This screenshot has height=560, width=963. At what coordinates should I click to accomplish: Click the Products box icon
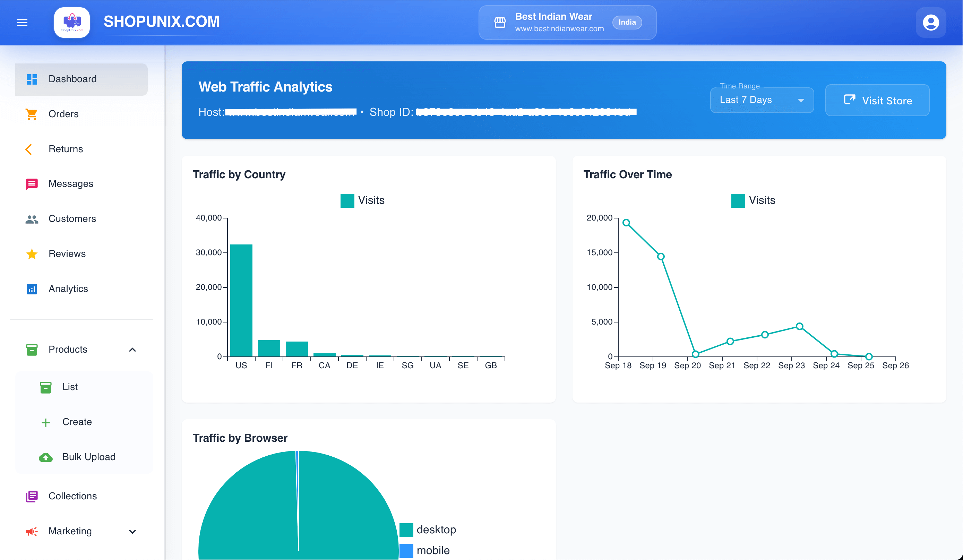(x=32, y=350)
